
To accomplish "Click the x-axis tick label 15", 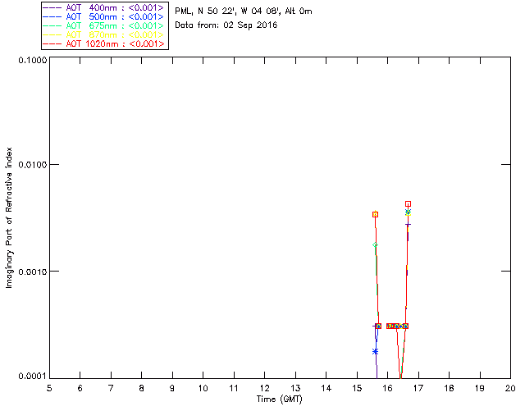I will point(357,388).
